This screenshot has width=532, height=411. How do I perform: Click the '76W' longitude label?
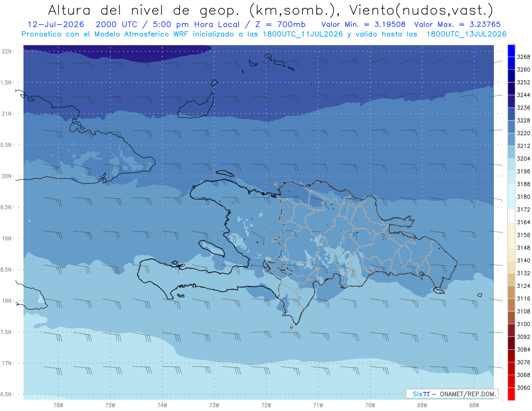click(58, 405)
